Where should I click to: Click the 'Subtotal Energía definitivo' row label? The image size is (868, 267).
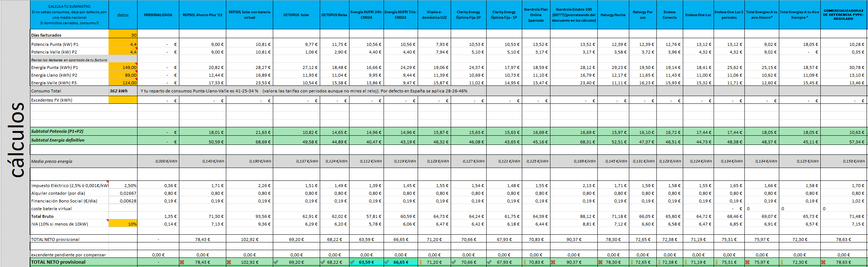58,140
